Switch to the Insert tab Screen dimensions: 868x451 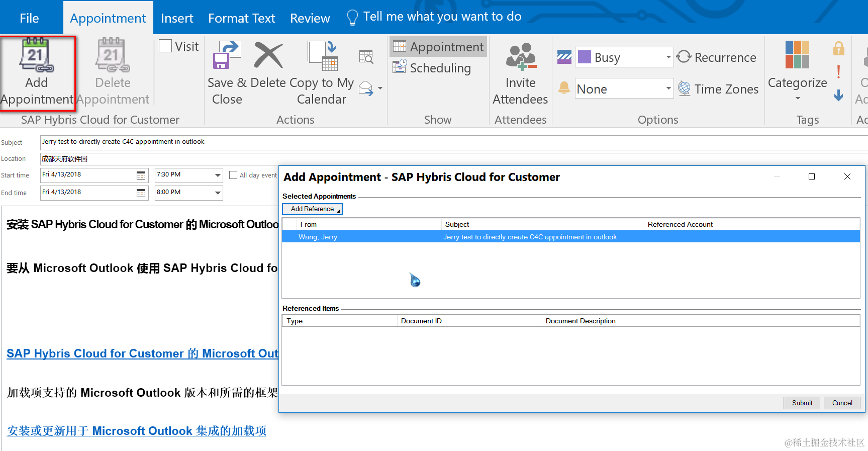177,18
